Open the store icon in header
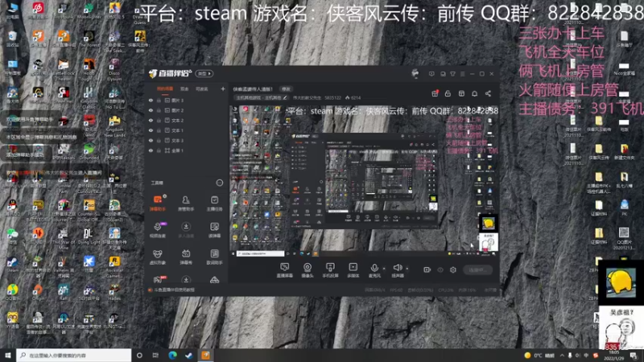The height and width of the screenshot is (362, 644). tap(461, 93)
